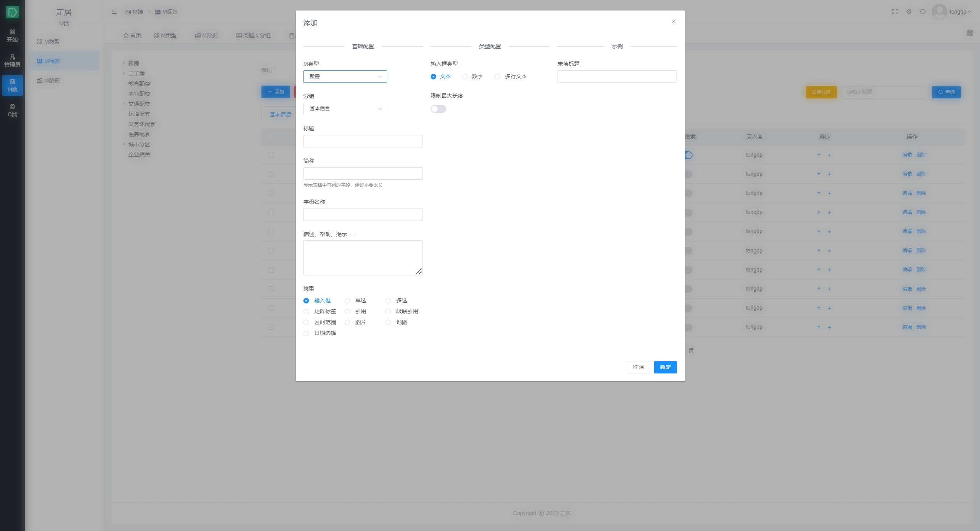This screenshot has height=531, width=980.
Task: Open the fengdp user dropdown
Action: [960, 12]
